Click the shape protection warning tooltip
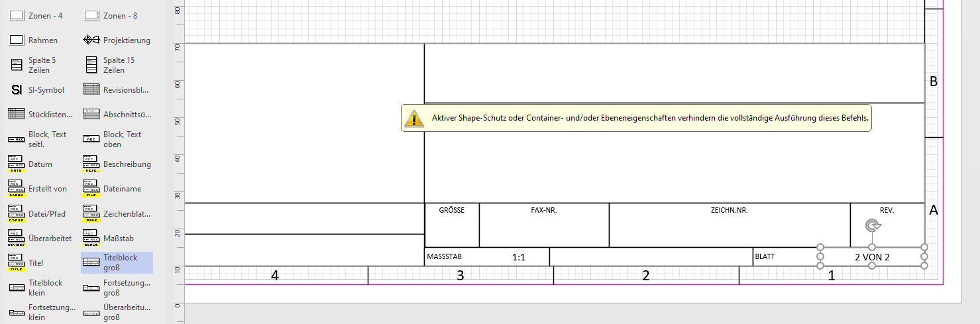The width and height of the screenshot is (980, 324). coord(635,118)
